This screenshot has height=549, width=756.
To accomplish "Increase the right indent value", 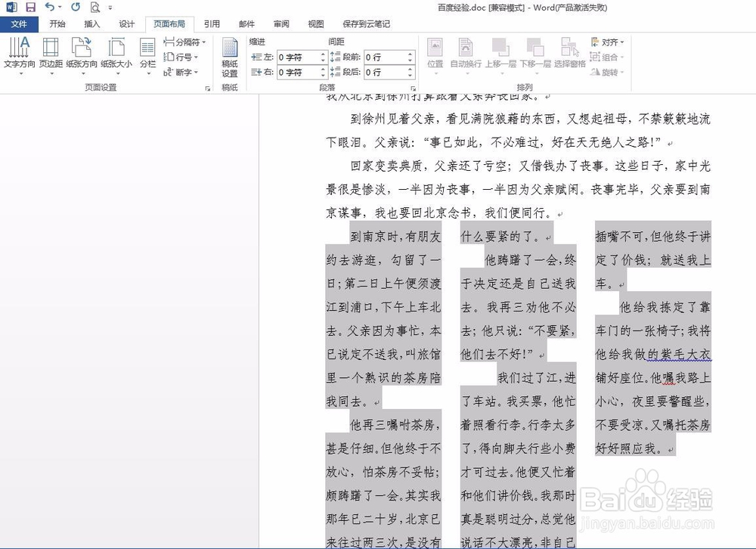I will tap(323, 69).
